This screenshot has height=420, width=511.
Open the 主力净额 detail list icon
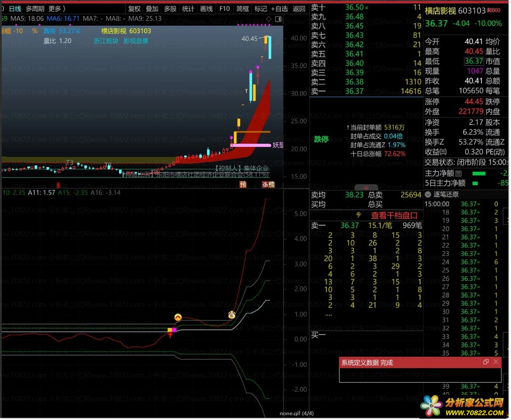click(x=458, y=174)
